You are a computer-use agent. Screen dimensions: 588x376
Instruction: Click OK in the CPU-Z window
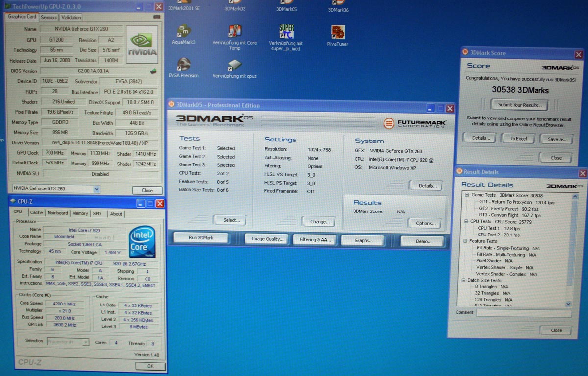[x=150, y=366]
